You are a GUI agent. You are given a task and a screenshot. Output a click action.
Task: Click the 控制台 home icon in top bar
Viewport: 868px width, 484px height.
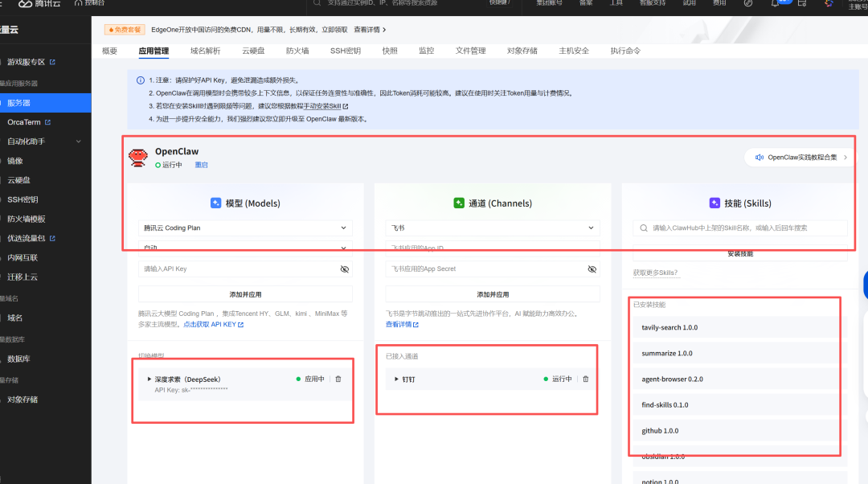click(x=78, y=2)
